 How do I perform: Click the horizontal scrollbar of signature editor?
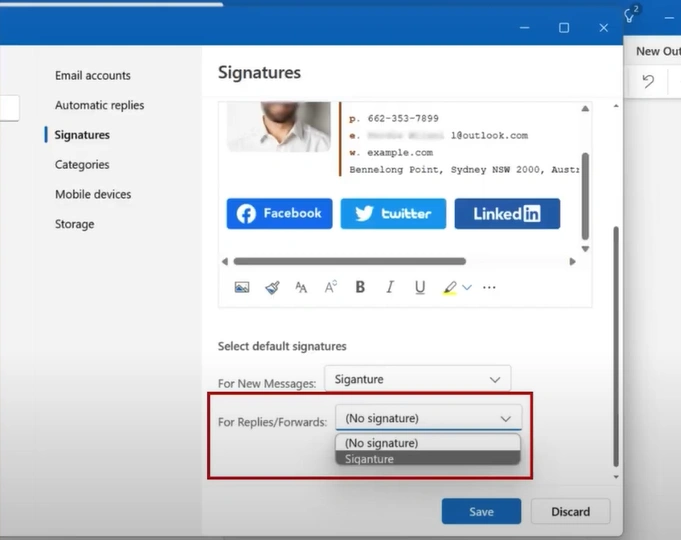coord(350,261)
